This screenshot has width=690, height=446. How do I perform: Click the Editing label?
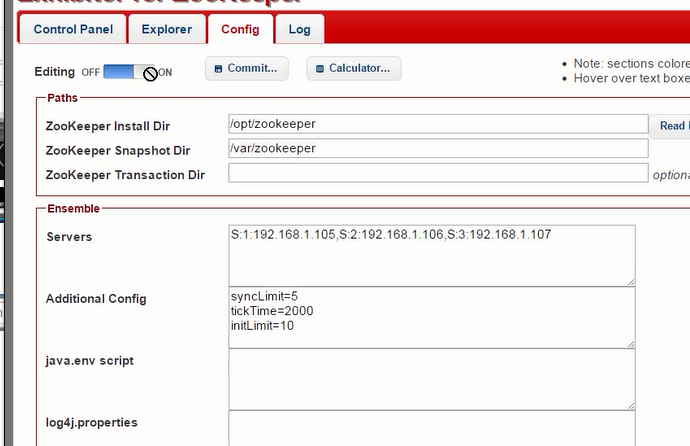pos(55,72)
